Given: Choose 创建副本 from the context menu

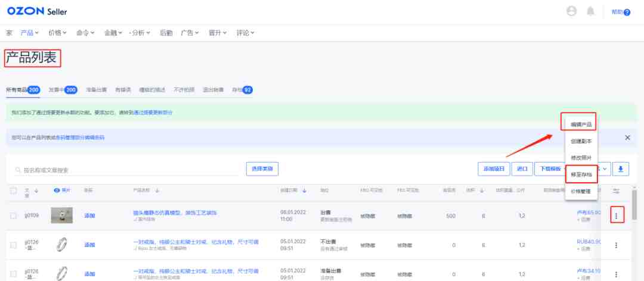Looking at the screenshot, I should [581, 140].
